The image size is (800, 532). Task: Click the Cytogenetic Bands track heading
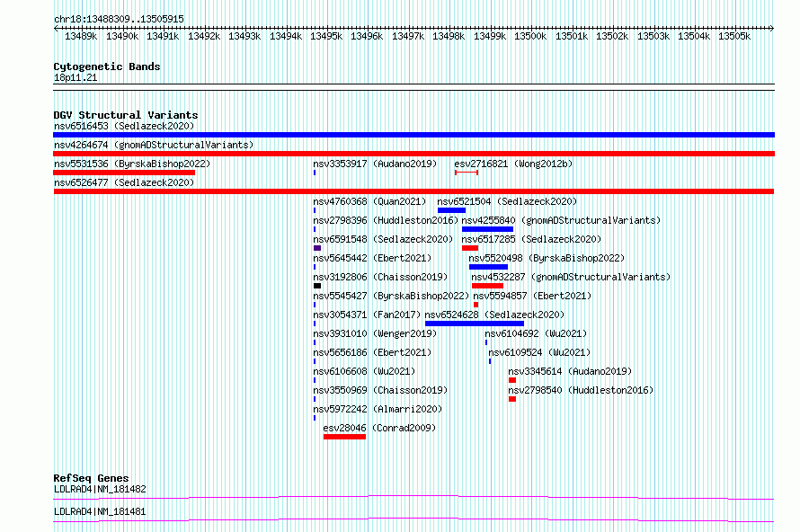(x=107, y=66)
